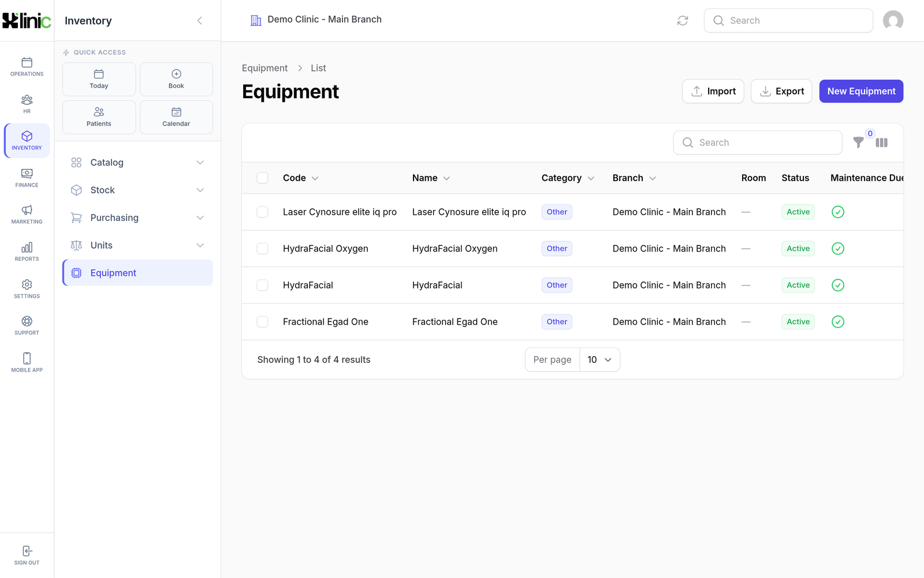Check the Fractional Egad One row checkbox

(262, 322)
